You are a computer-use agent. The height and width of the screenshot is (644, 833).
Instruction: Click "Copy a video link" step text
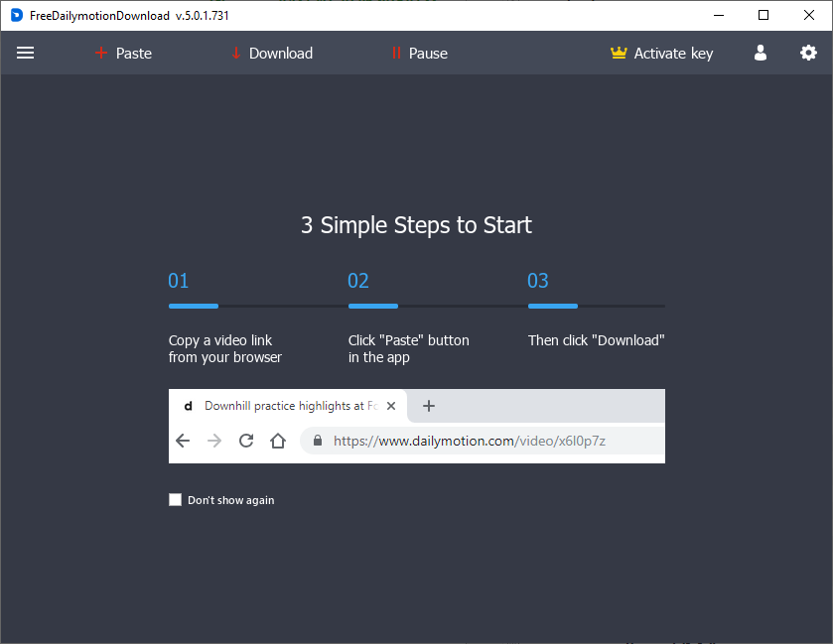pyautogui.click(x=225, y=349)
